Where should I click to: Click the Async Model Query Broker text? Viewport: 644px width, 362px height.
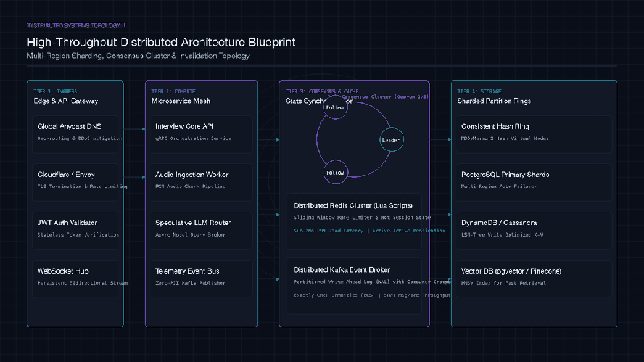pos(190,235)
